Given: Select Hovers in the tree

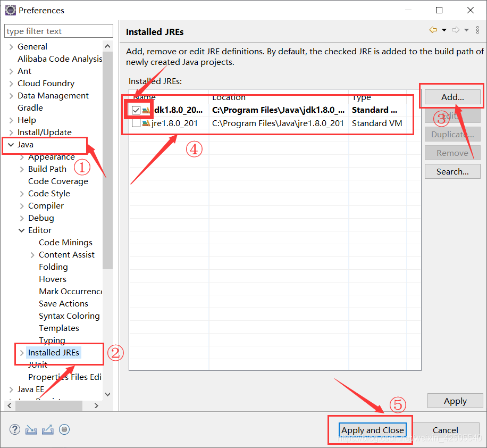Looking at the screenshot, I should coord(53,279).
